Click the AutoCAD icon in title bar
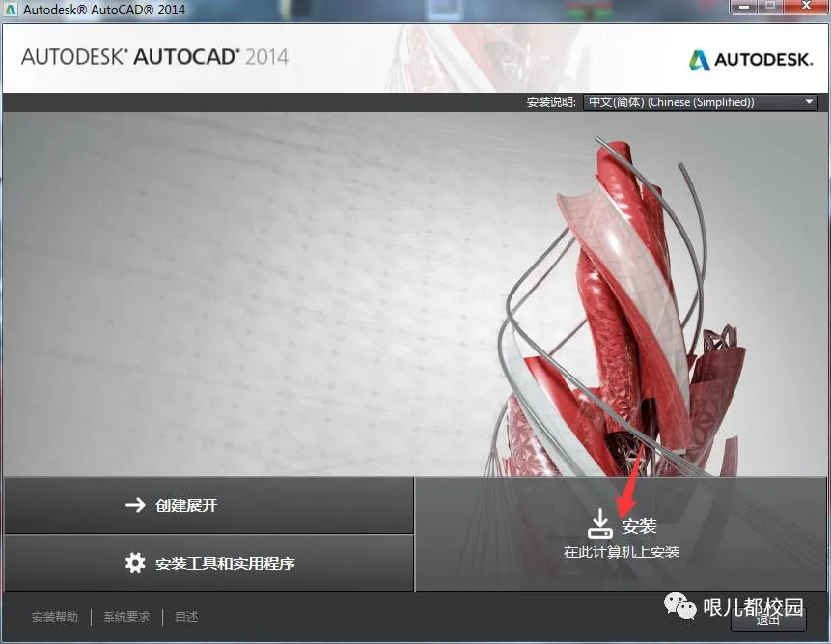 point(10,9)
